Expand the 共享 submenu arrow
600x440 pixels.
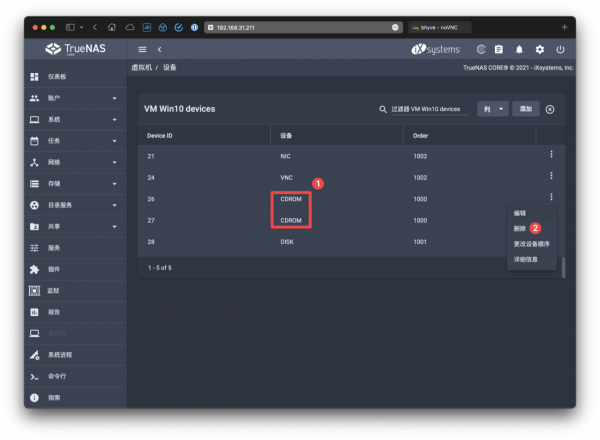pos(114,227)
